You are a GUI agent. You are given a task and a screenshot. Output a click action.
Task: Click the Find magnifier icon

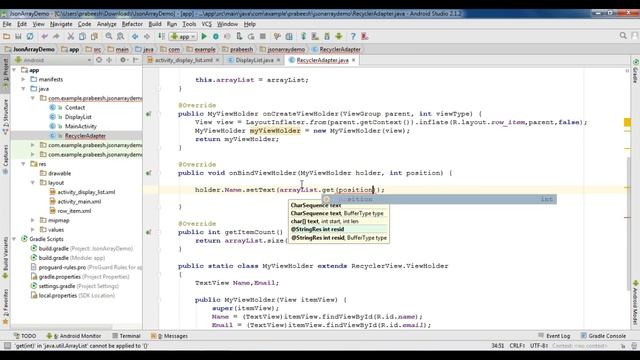tap(109, 36)
